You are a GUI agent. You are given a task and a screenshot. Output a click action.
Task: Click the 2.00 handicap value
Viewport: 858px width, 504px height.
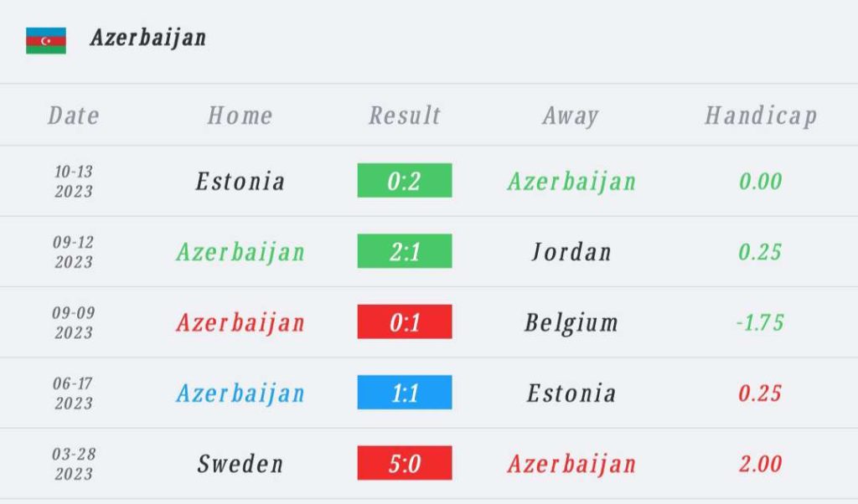click(x=760, y=464)
